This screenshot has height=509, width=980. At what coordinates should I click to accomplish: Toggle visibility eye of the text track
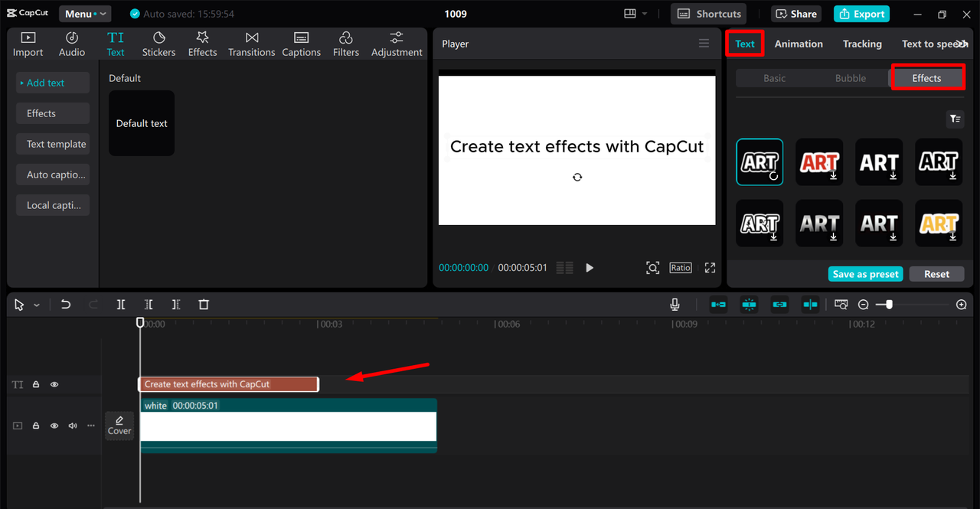click(54, 385)
